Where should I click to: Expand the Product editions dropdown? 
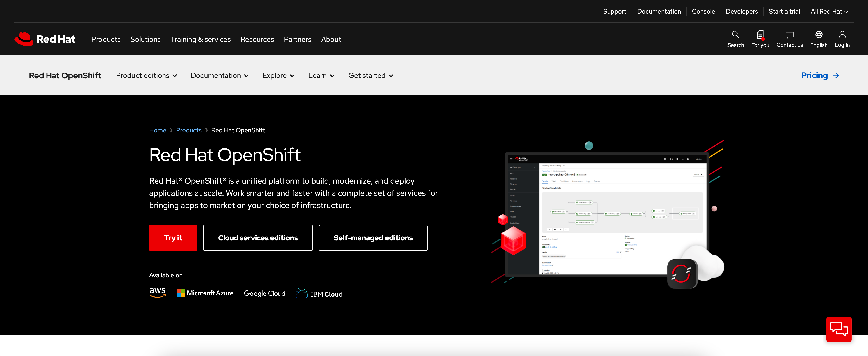[x=146, y=75]
